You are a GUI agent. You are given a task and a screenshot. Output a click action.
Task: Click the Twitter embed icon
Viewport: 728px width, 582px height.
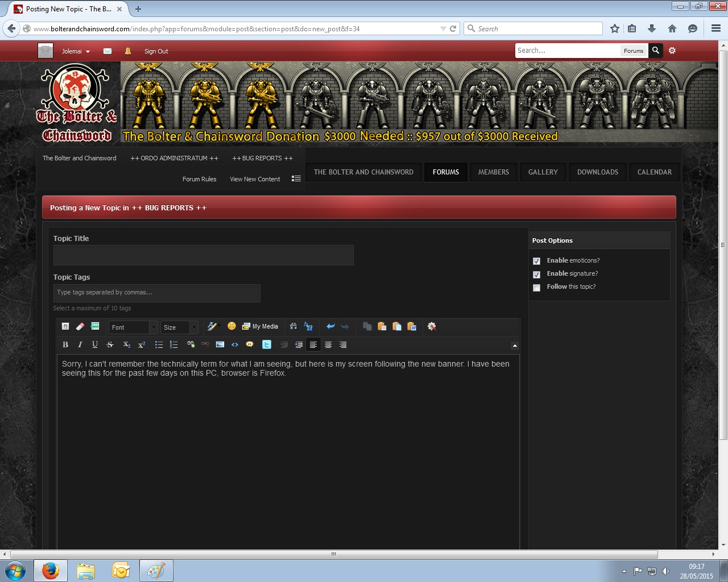(266, 344)
